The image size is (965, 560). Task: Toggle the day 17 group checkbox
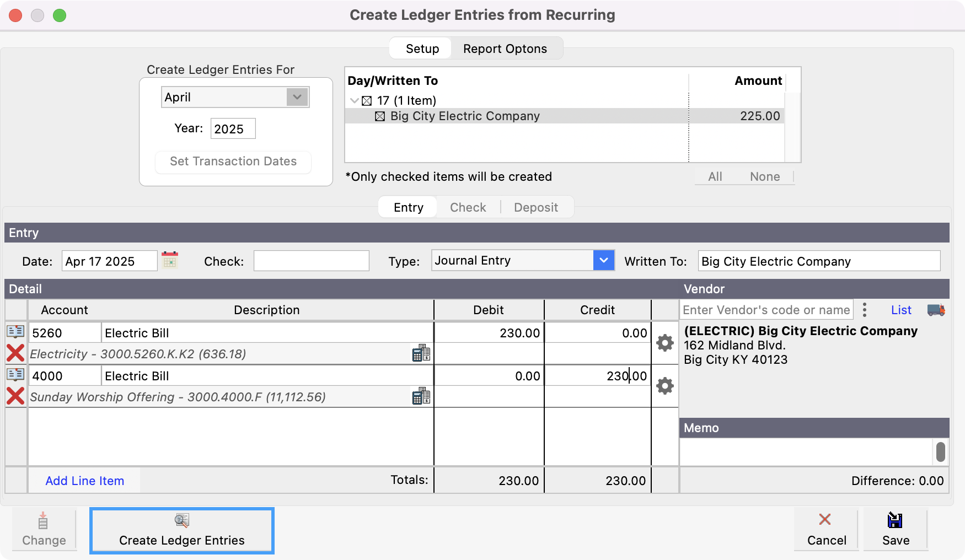pyautogui.click(x=367, y=101)
